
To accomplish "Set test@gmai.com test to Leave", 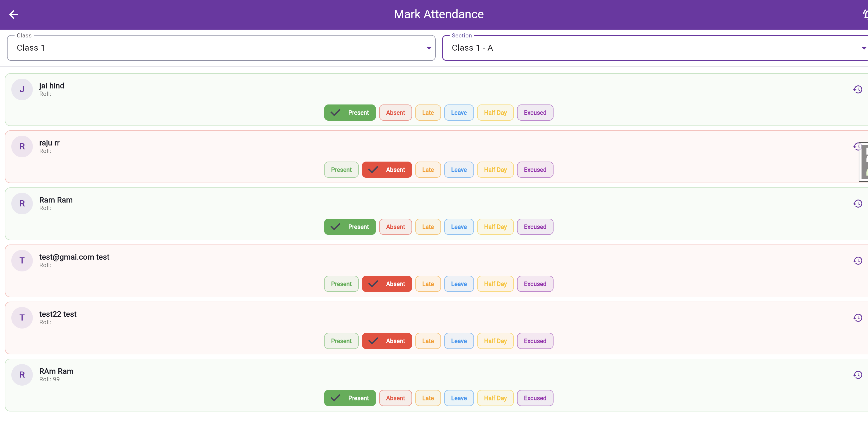I will [458, 284].
